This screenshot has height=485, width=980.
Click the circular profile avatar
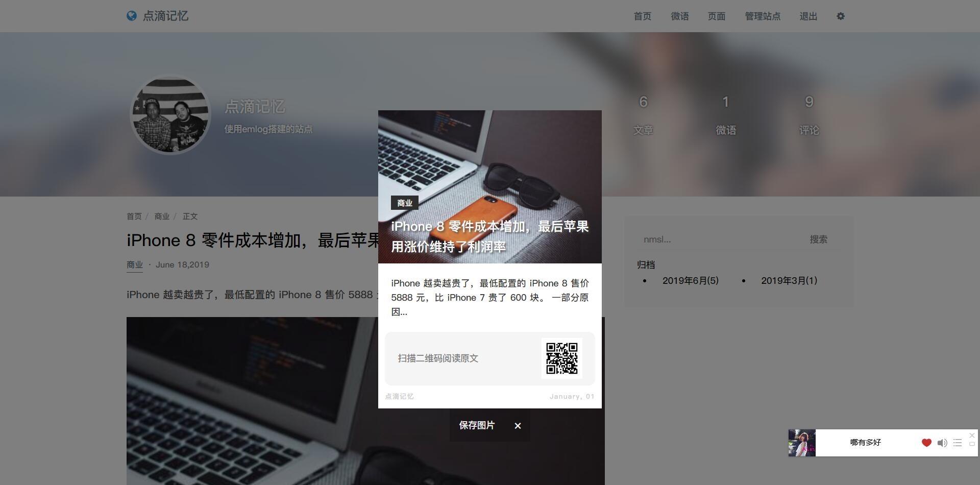pos(170,115)
